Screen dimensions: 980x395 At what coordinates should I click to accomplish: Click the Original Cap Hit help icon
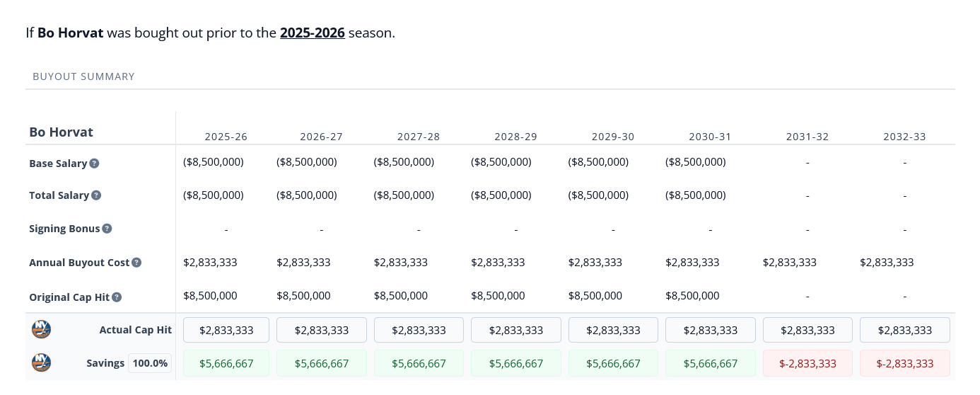(117, 297)
